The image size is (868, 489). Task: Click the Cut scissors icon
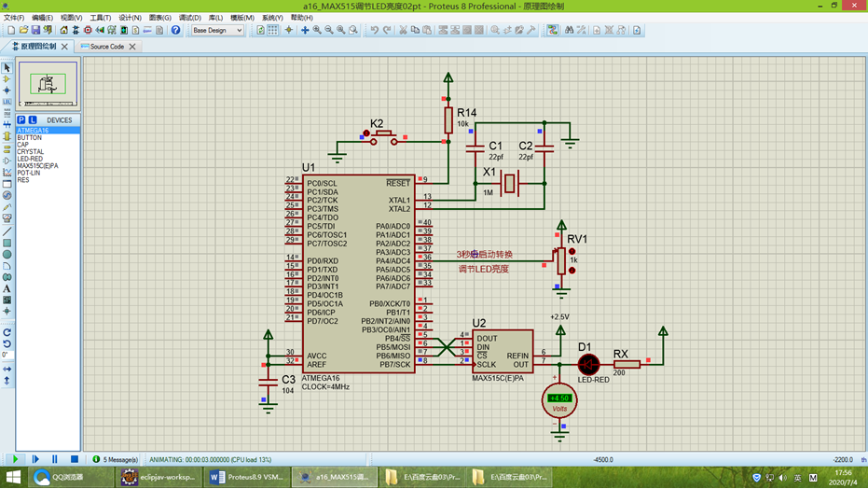pyautogui.click(x=403, y=31)
